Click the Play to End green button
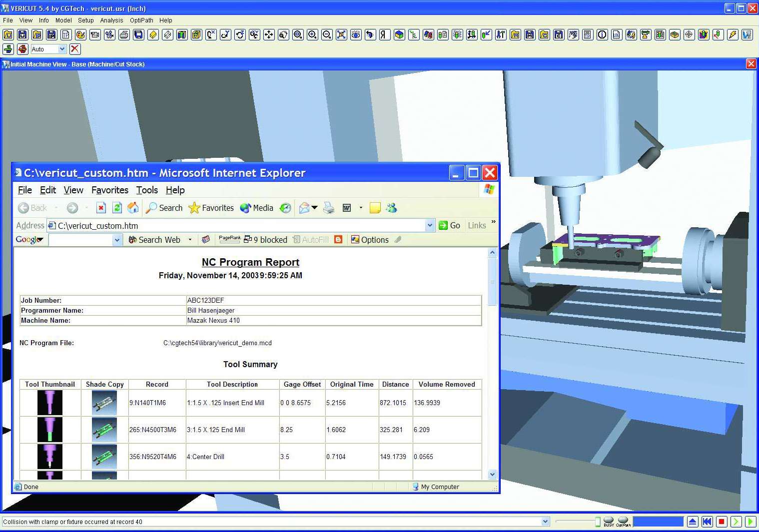 [751, 522]
